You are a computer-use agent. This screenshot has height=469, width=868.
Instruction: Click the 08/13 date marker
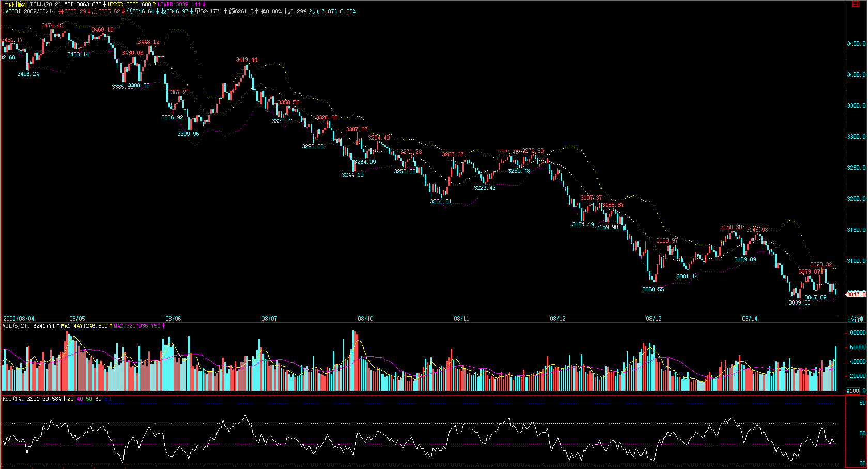tap(654, 319)
